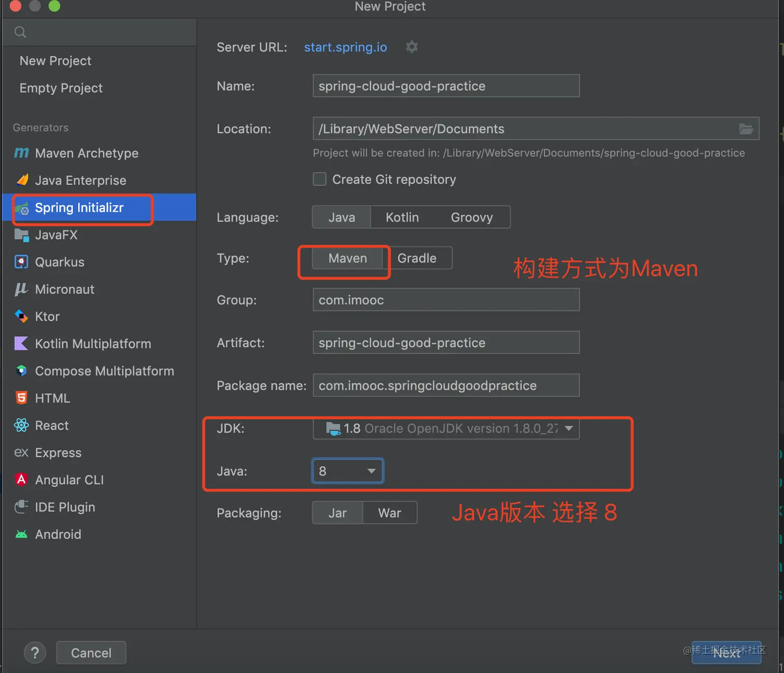Click the Spring Initializr leaf icon
Viewport: 784px width, 673px height.
(22, 209)
